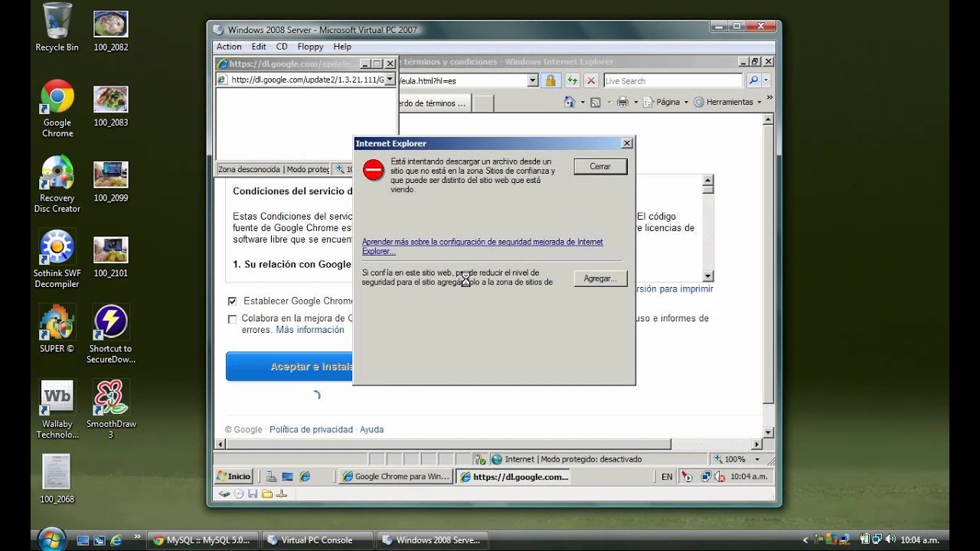980x551 pixels.
Task: Click the guest tray security alert icon
Action: pos(687,477)
